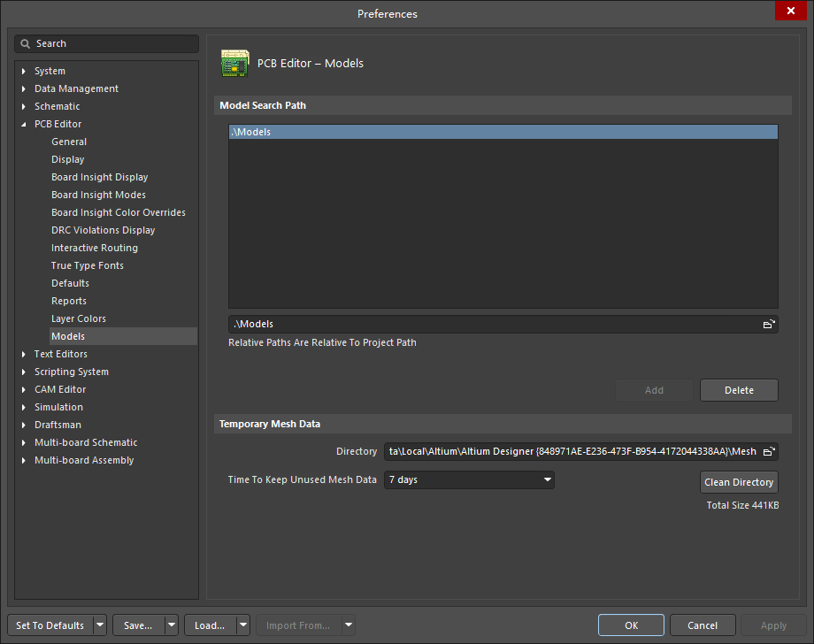
Task: Click the OK button
Action: coord(631,625)
